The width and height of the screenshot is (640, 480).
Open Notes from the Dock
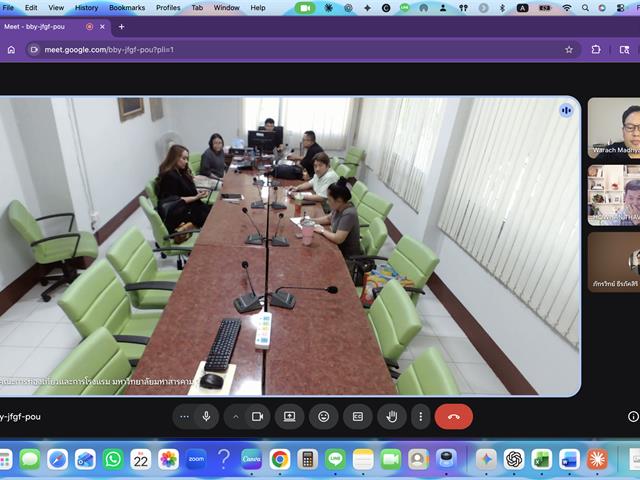pyautogui.click(x=363, y=460)
